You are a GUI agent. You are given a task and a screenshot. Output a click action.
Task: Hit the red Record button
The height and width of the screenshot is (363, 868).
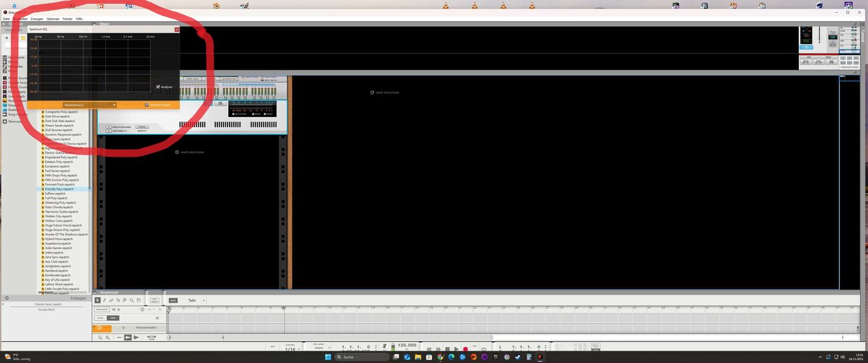point(465,349)
